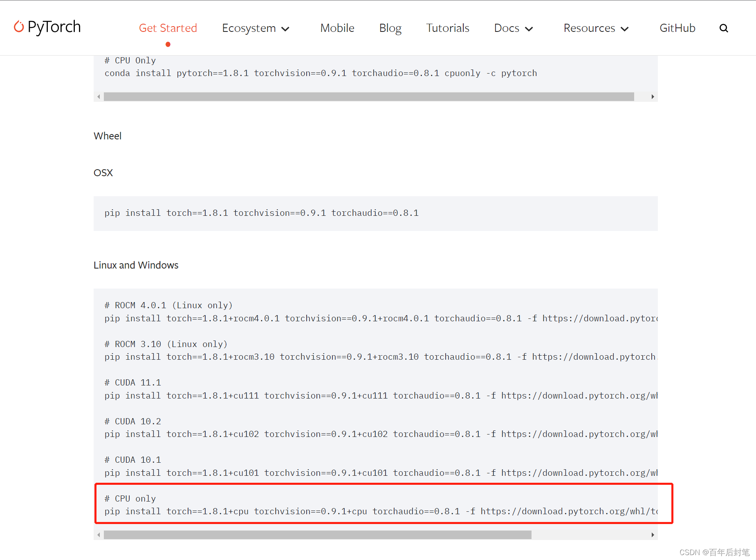Screen dimensions: 756x560
Task: Go to the Mobile section
Action: (x=337, y=28)
